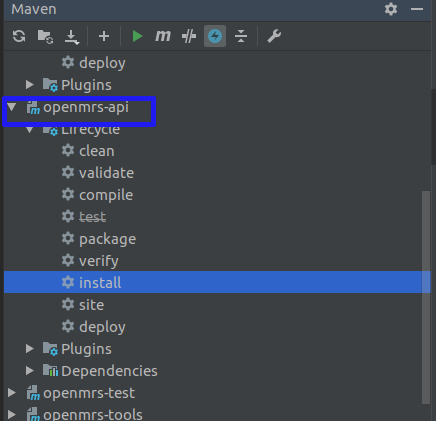Image resolution: width=436 pixels, height=421 pixels.
Task: Click the openmrs-test Maven module icon
Action: pos(33,393)
